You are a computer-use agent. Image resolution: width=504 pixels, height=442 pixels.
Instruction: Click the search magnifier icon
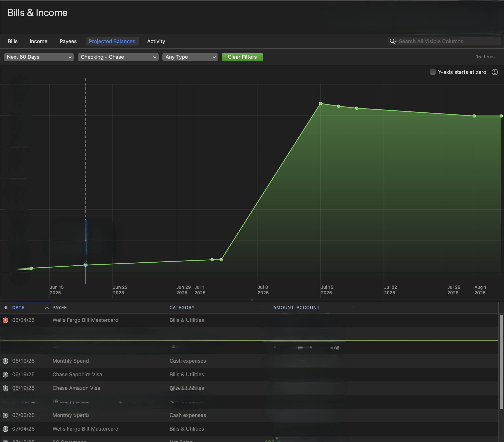point(392,41)
